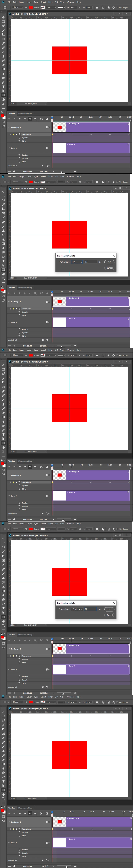Open Image menu in the dialog-free 30.00 fps window

(x=22, y=2)
